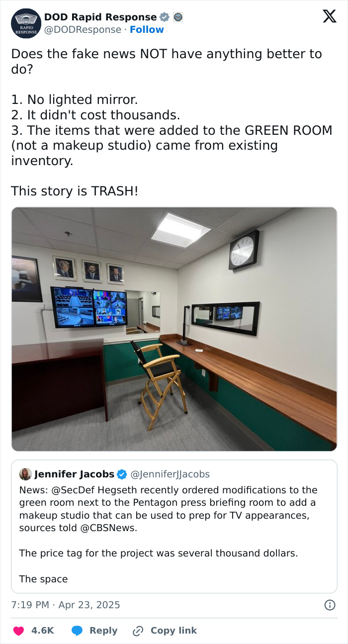Click the government account label icon

(x=179, y=16)
